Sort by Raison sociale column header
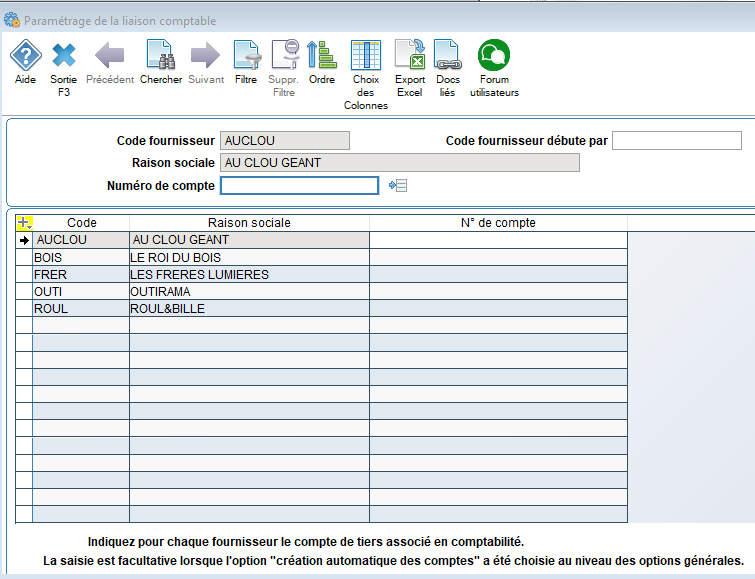 tap(249, 223)
